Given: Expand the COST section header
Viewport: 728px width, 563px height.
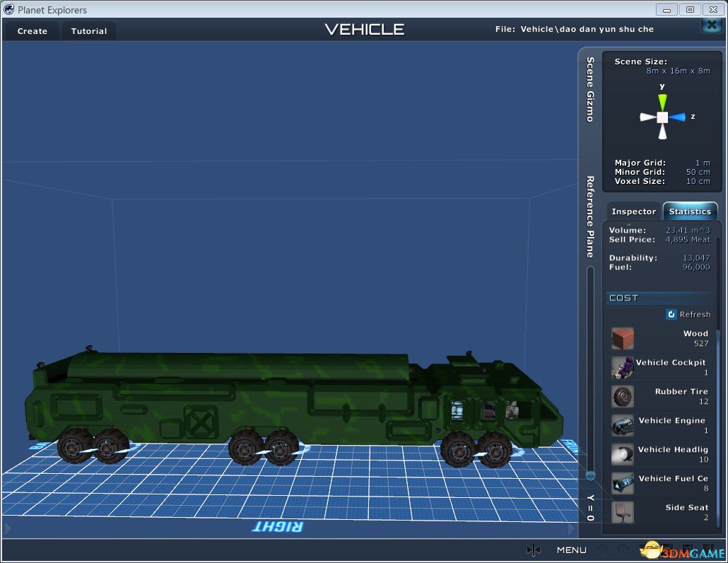Looking at the screenshot, I should point(659,298).
